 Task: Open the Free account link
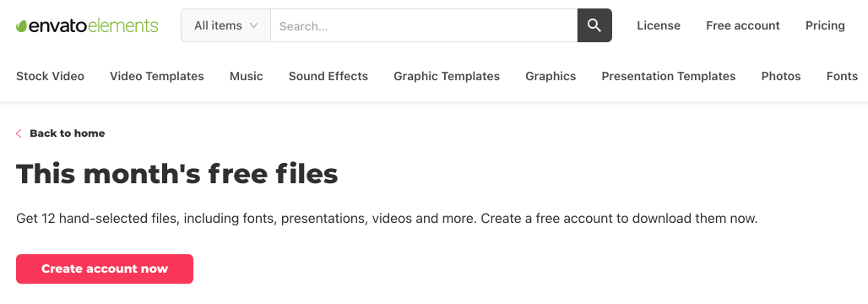click(x=743, y=25)
